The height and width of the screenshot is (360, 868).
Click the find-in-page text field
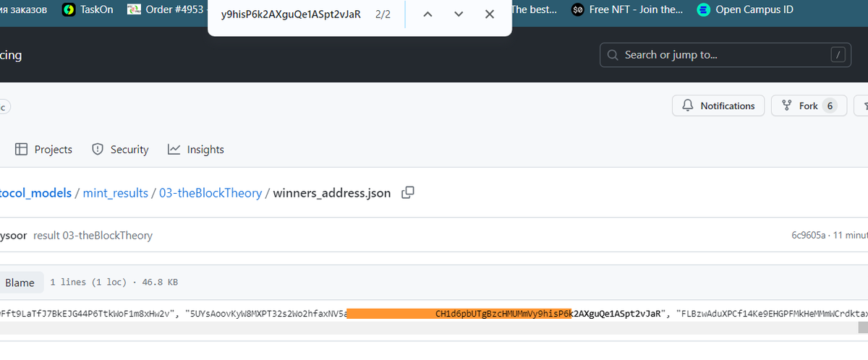click(x=291, y=14)
